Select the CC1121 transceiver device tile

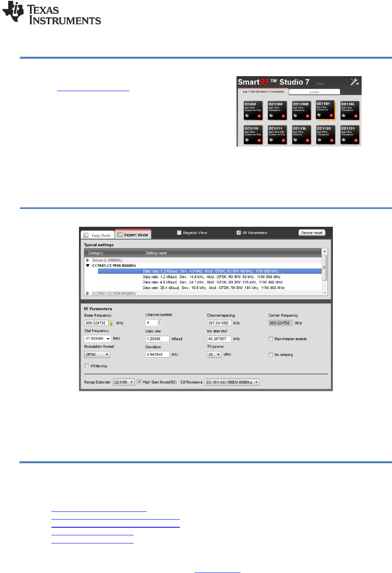point(350,135)
